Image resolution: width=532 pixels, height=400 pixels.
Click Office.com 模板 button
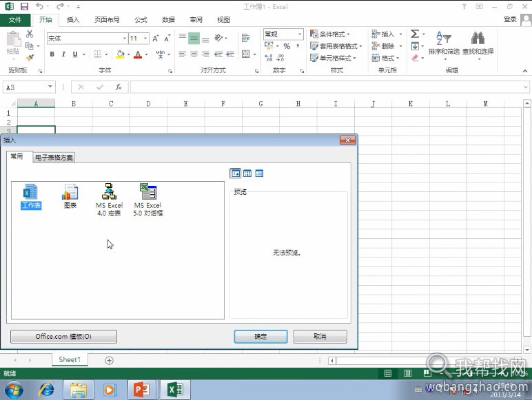point(63,336)
